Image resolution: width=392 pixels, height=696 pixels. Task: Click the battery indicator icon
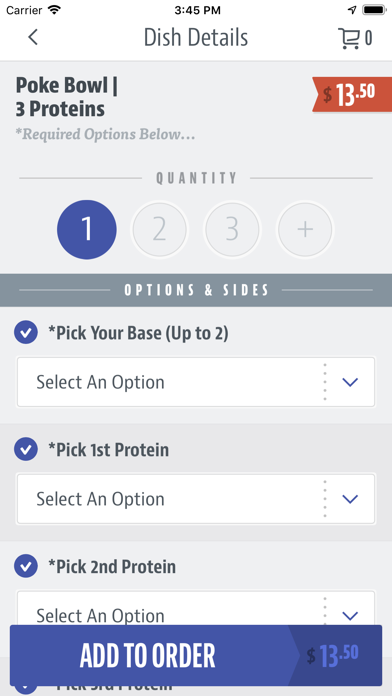pyautogui.click(x=374, y=10)
